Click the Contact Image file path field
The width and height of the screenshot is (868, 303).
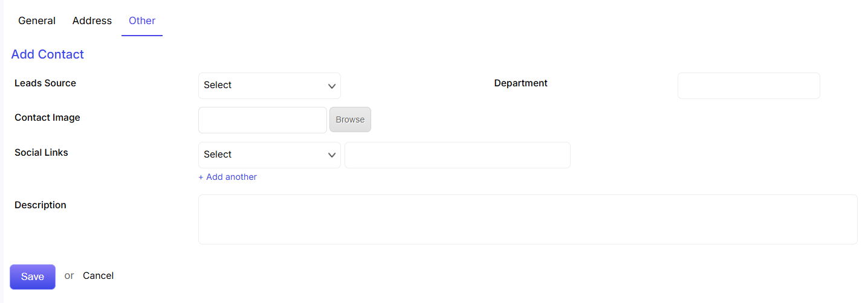tap(262, 120)
